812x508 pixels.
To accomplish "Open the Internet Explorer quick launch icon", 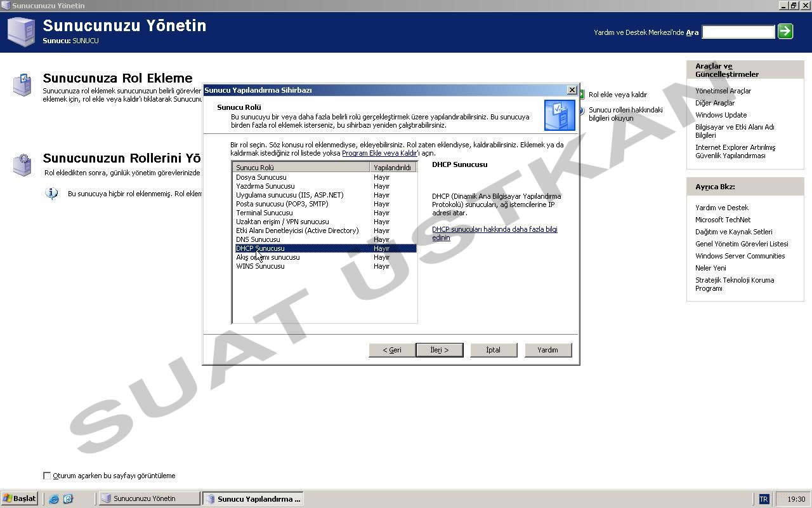I will (x=54, y=499).
